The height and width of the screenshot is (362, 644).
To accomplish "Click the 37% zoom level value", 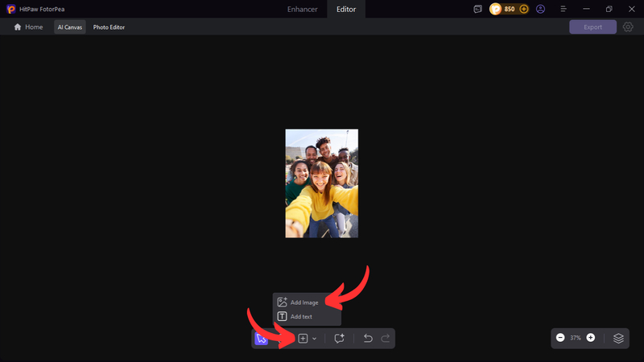I will pyautogui.click(x=576, y=338).
